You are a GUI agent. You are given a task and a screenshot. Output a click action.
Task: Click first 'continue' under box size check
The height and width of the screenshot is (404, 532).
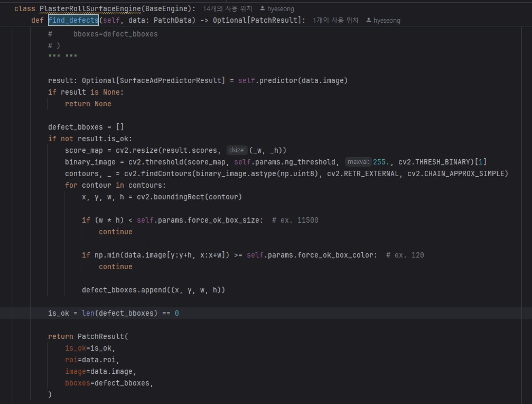pyautogui.click(x=115, y=232)
